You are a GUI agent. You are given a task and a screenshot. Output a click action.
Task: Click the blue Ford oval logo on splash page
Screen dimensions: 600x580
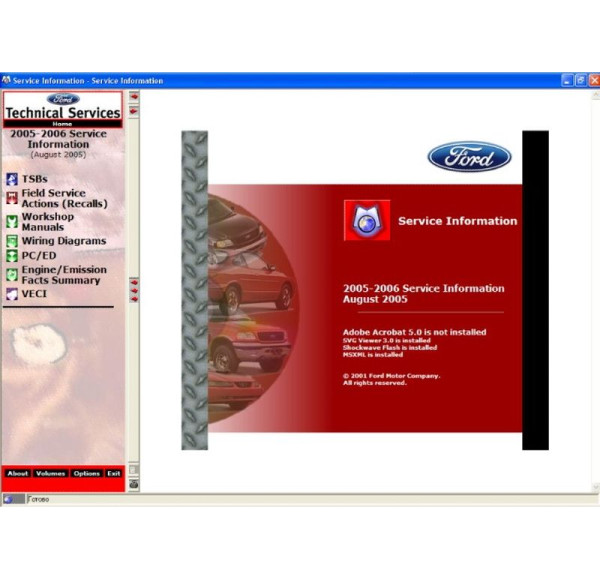(469, 156)
